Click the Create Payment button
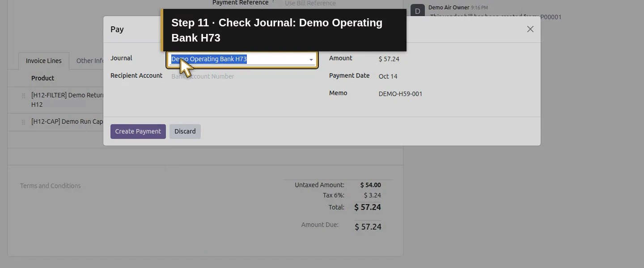644x268 pixels. (138, 131)
